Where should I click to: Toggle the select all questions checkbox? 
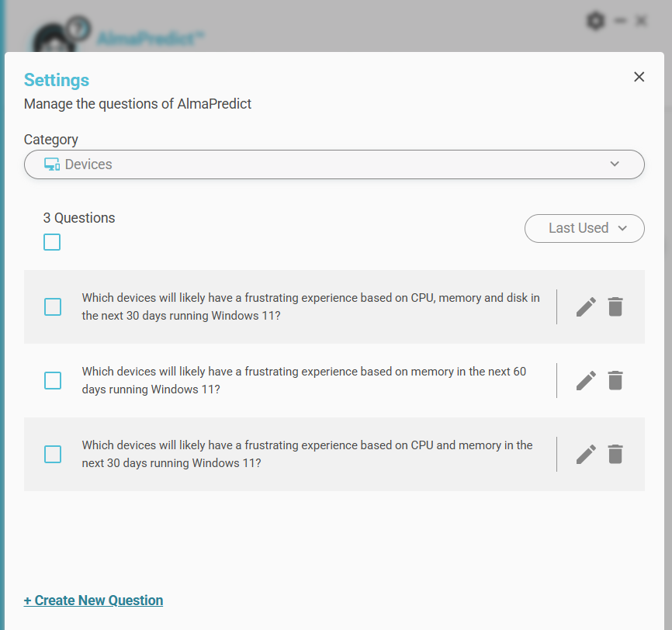coord(52,243)
